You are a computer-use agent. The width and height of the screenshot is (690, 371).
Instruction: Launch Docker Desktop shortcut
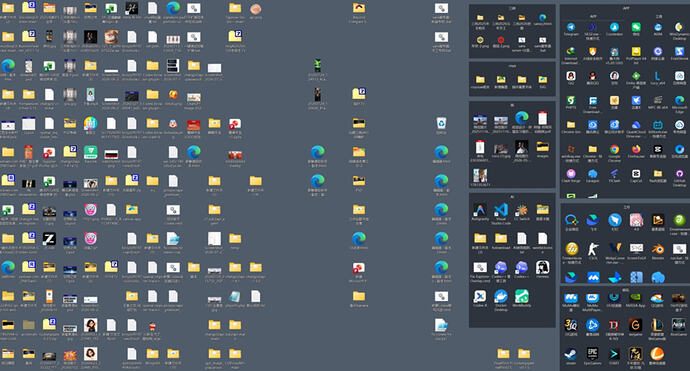500,296
